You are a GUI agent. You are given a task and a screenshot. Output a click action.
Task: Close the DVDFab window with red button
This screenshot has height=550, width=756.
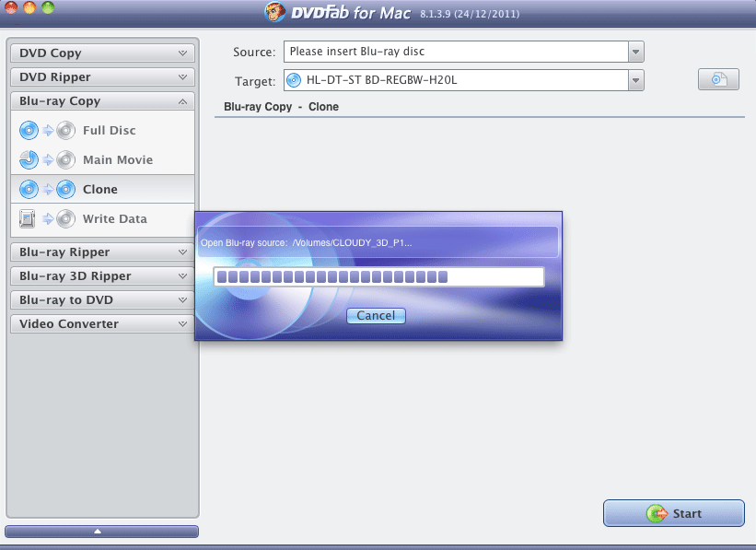pyautogui.click(x=11, y=7)
